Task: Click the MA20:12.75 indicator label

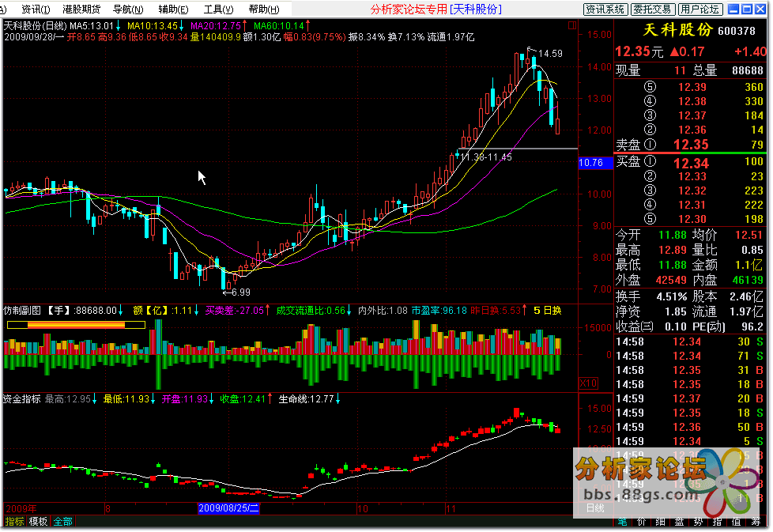Action: click(x=216, y=25)
